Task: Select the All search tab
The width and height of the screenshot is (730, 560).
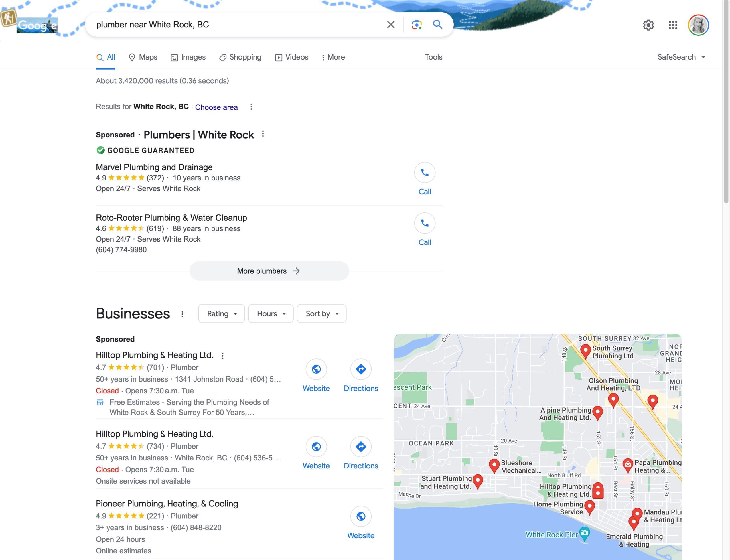Action: tap(105, 57)
